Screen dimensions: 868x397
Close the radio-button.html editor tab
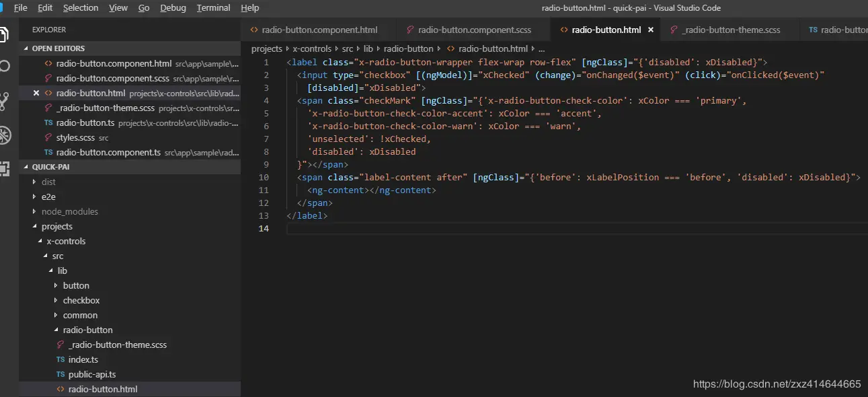pyautogui.click(x=650, y=30)
